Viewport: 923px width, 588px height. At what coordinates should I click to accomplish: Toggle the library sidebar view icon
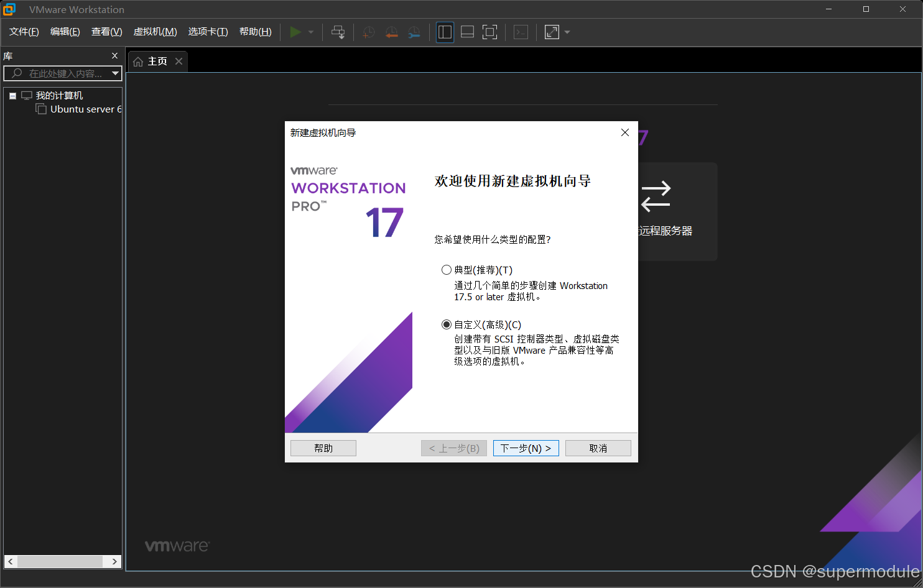pyautogui.click(x=445, y=32)
